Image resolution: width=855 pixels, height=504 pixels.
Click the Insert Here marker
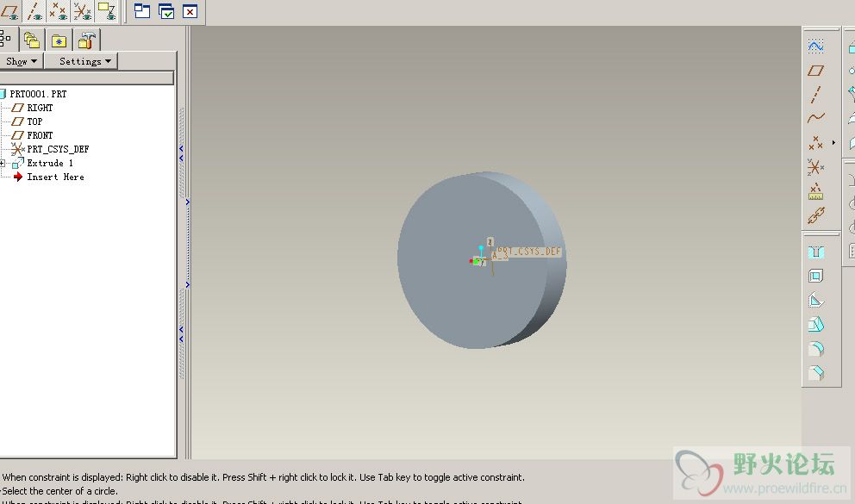click(x=54, y=177)
